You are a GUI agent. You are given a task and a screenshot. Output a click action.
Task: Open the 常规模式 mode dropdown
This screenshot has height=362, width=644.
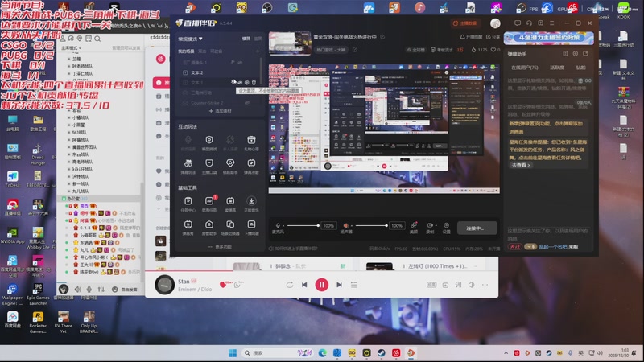[190, 39]
